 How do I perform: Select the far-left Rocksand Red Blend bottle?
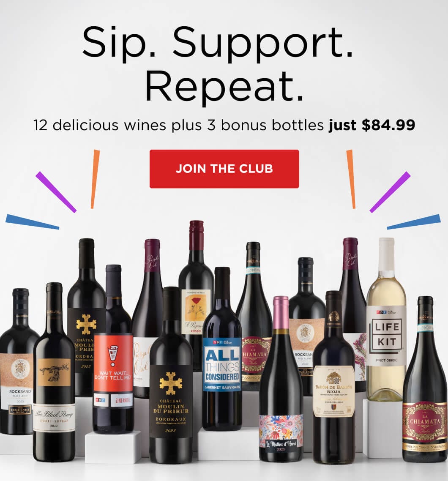coord(17,362)
